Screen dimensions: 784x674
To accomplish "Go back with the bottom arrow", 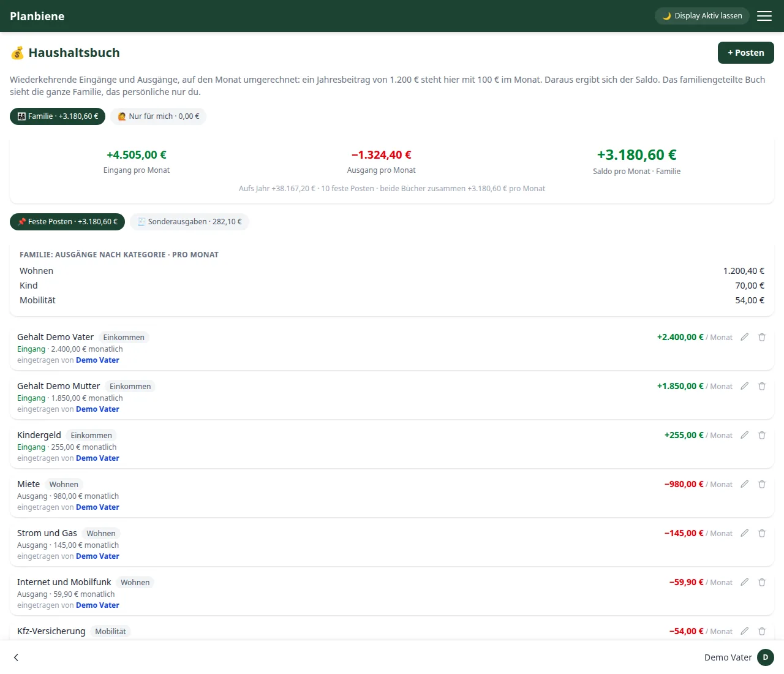I will tap(16, 657).
